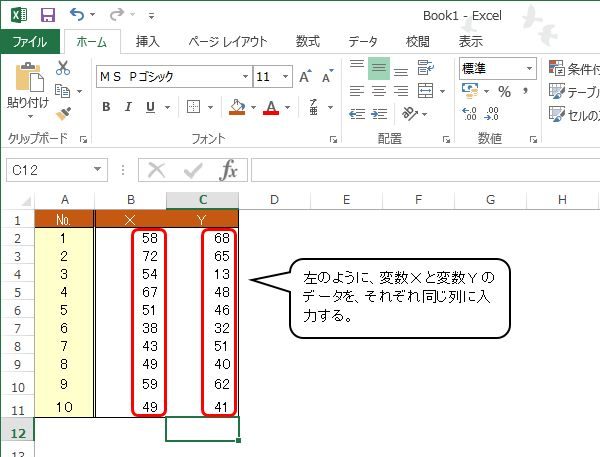Select column D header
Screen dimensions: 600x457
coord(273,200)
